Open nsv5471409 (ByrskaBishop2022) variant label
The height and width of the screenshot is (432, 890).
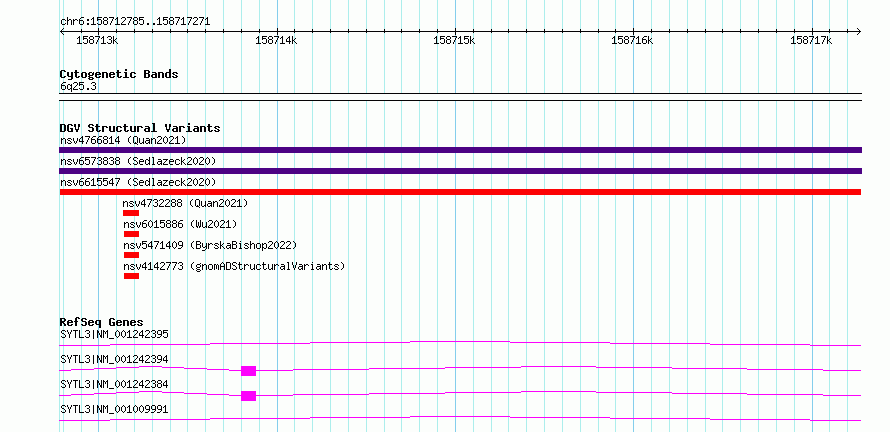[x=211, y=245]
